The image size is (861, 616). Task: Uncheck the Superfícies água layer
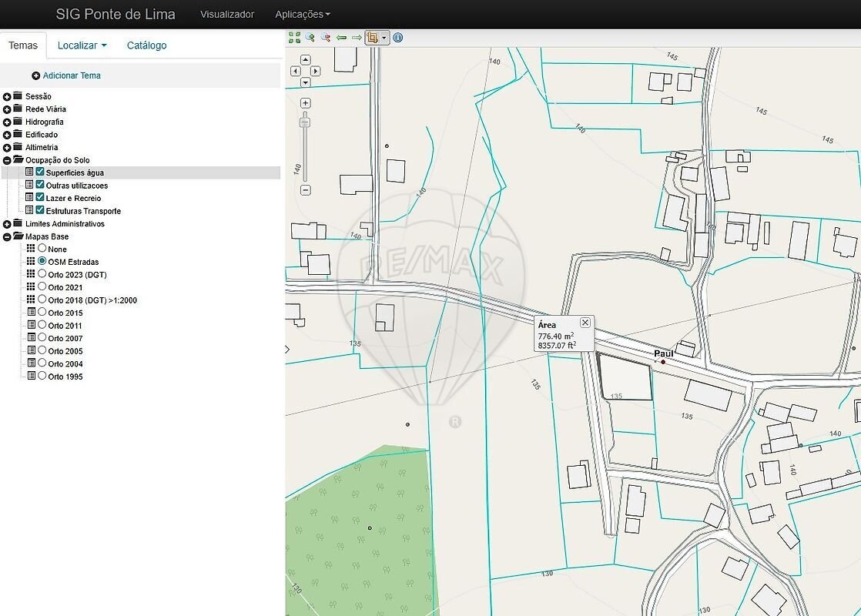(41, 172)
